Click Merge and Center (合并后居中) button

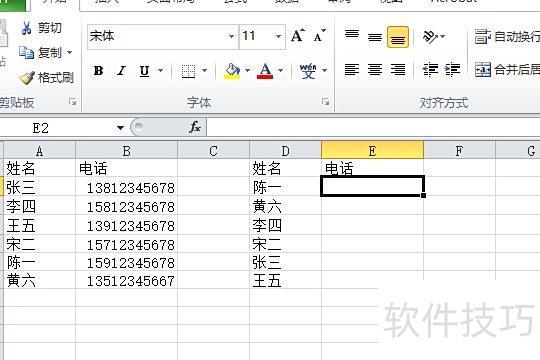coord(507,70)
